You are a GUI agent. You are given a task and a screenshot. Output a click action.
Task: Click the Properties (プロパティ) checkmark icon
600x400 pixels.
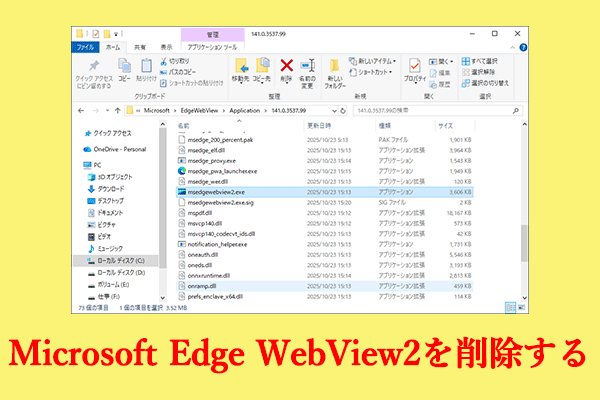click(x=415, y=66)
